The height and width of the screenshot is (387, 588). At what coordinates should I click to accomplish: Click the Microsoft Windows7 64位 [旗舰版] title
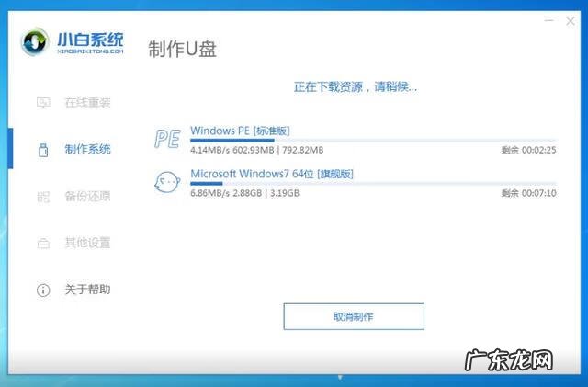point(272,174)
